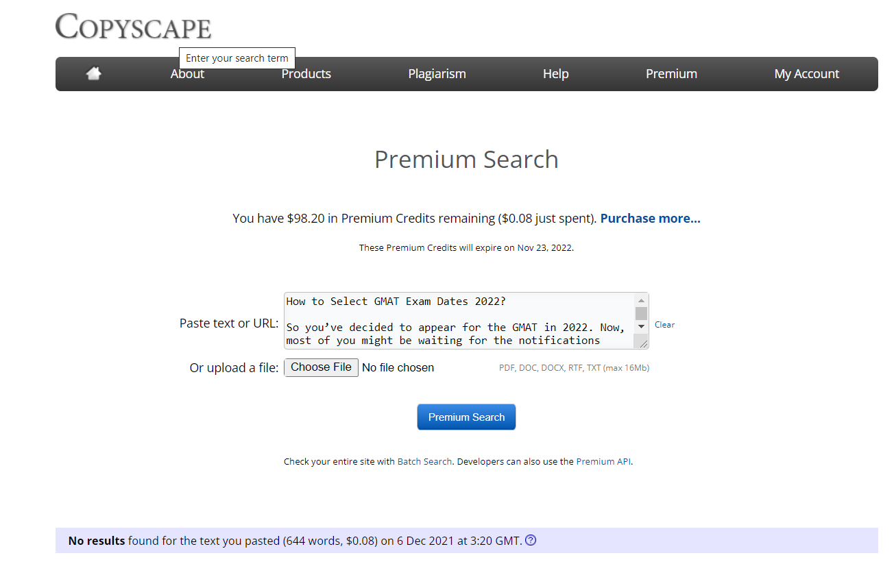The width and height of the screenshot is (894, 588).
Task: Click the 'Paste text or URL:' label
Action: click(x=229, y=323)
